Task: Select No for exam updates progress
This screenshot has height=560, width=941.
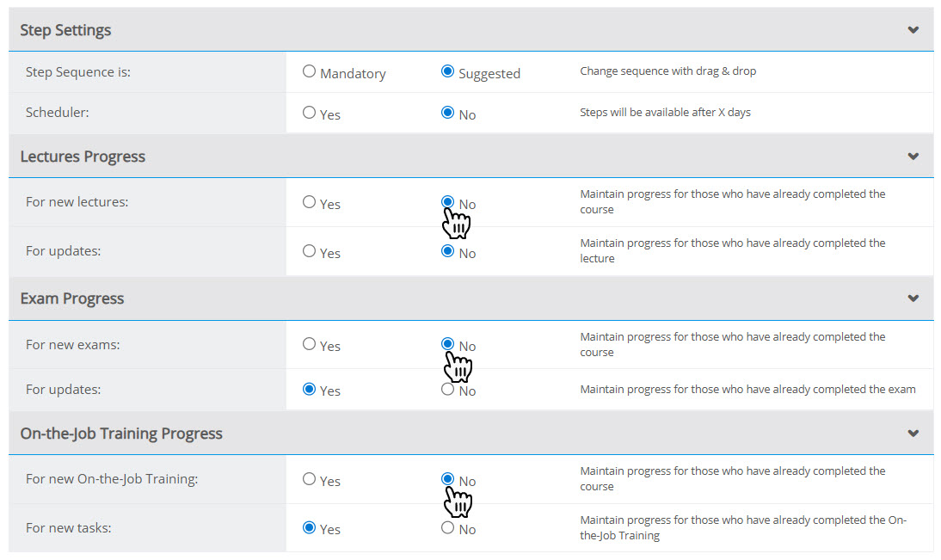Action: pos(446,389)
